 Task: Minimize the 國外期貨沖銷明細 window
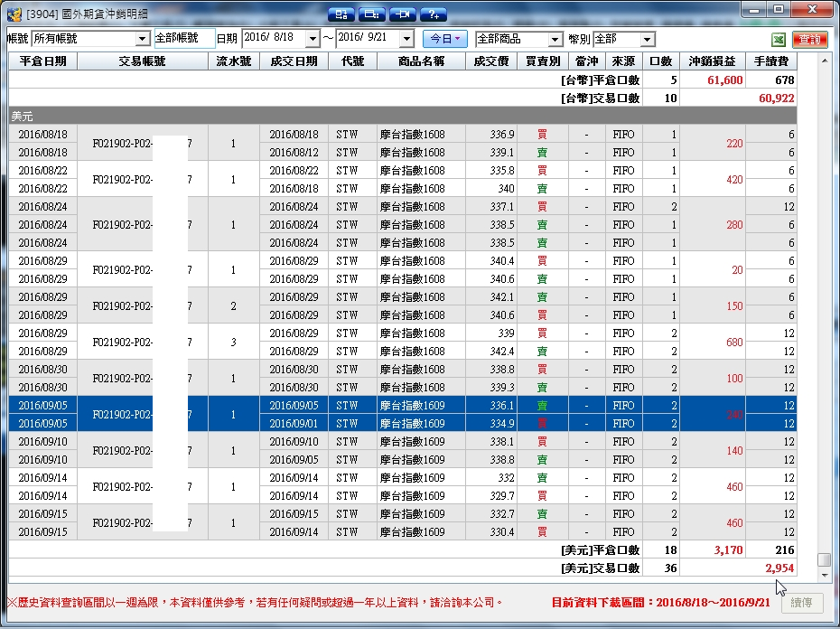click(754, 10)
